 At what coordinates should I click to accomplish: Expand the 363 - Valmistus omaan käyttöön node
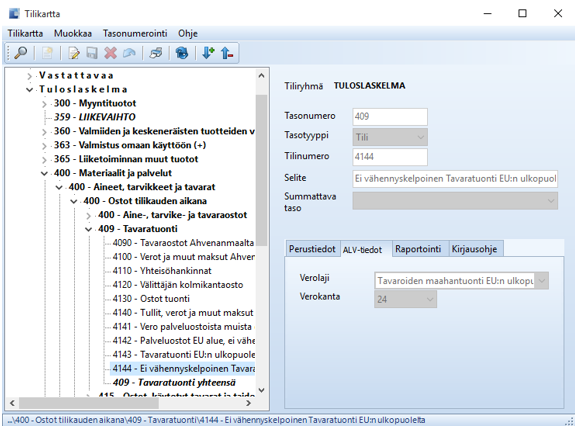44,146
